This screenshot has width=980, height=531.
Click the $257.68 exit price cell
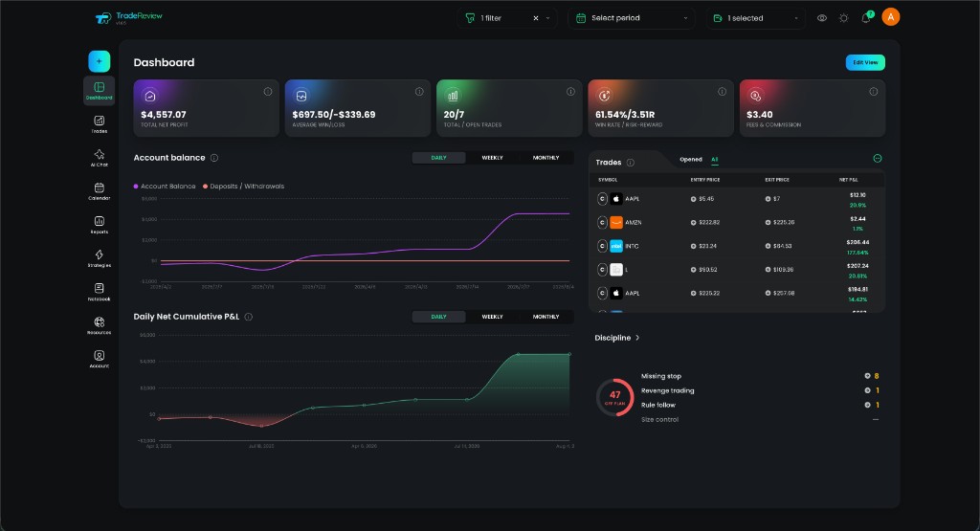coord(779,293)
